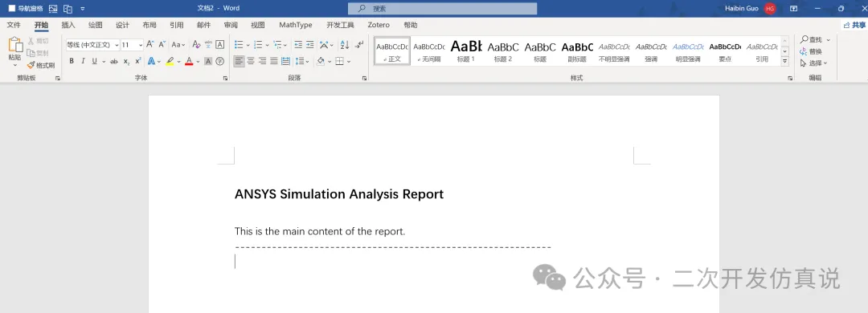Click the Haibin Guo account avatar
Screen dimensions: 868x313
770,8
